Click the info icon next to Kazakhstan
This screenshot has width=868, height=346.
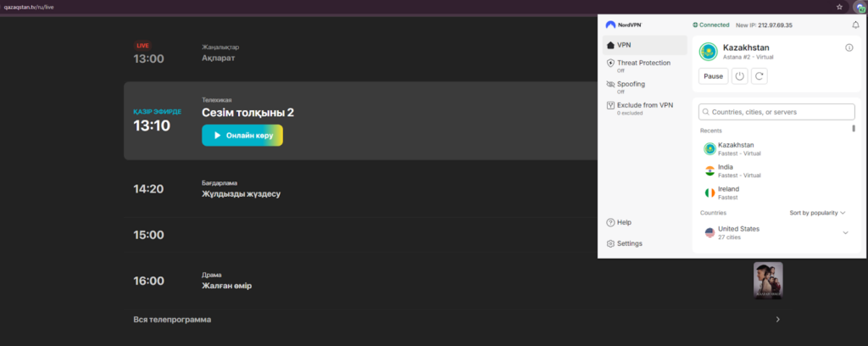(x=849, y=48)
